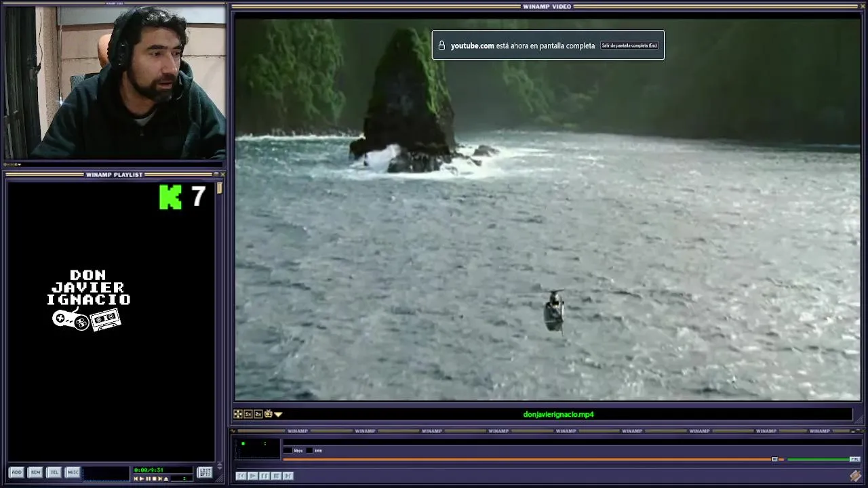The width and height of the screenshot is (868, 488).
Task: Click the webcam feed thumbnail
Action: pos(115,82)
